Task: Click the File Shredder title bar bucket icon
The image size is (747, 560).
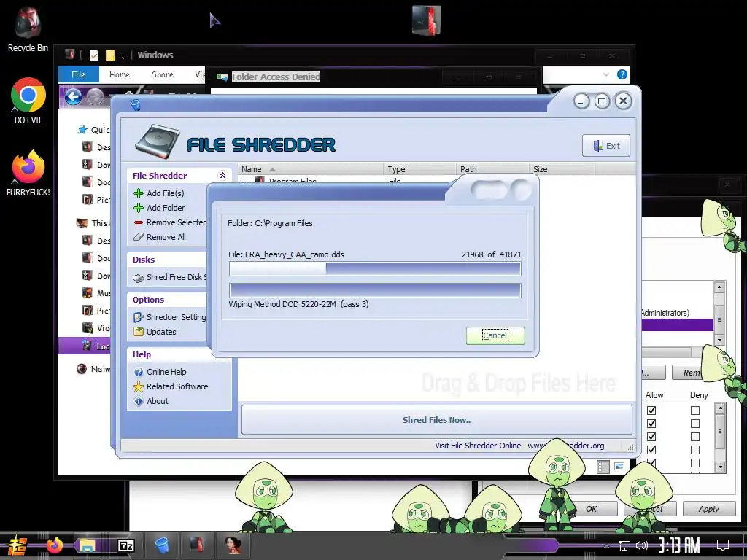Action: pyautogui.click(x=136, y=105)
